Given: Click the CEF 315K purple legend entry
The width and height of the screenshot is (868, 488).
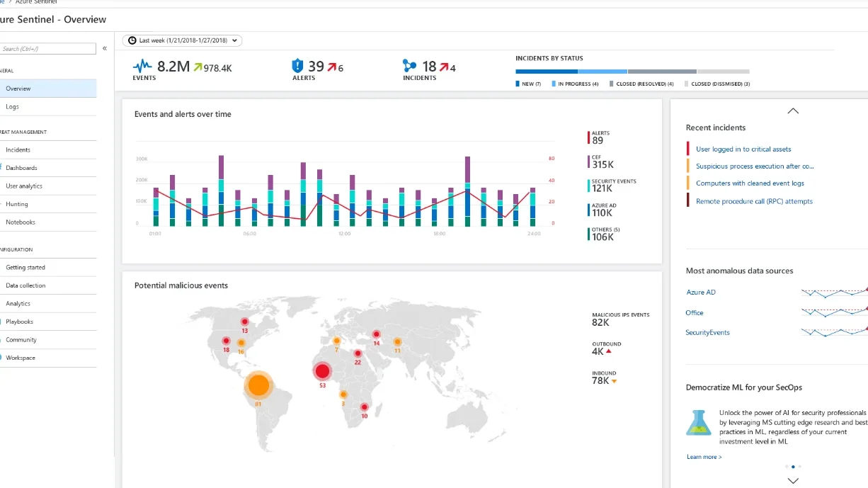Looking at the screenshot, I should [601, 161].
